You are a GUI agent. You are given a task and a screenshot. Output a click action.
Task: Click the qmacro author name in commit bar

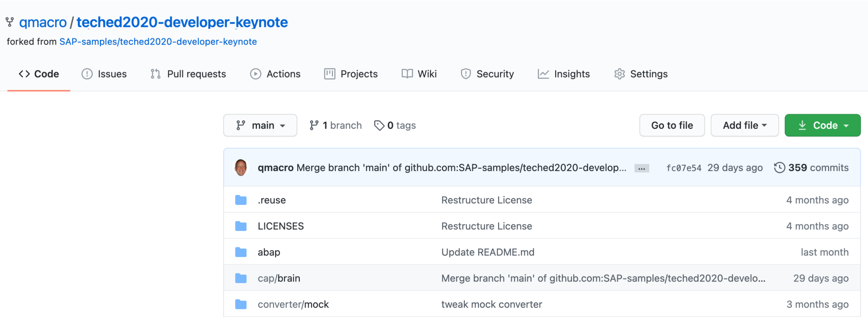click(x=275, y=168)
